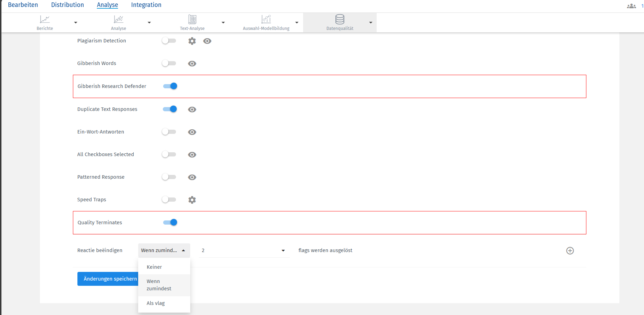Click the Auswahl-Modellbildung icon

(x=266, y=19)
